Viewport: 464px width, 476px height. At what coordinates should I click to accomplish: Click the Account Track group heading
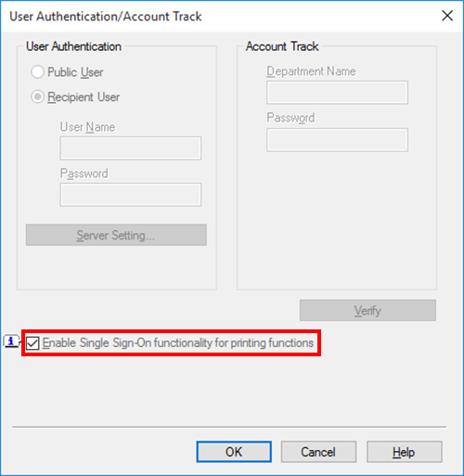coord(282,46)
